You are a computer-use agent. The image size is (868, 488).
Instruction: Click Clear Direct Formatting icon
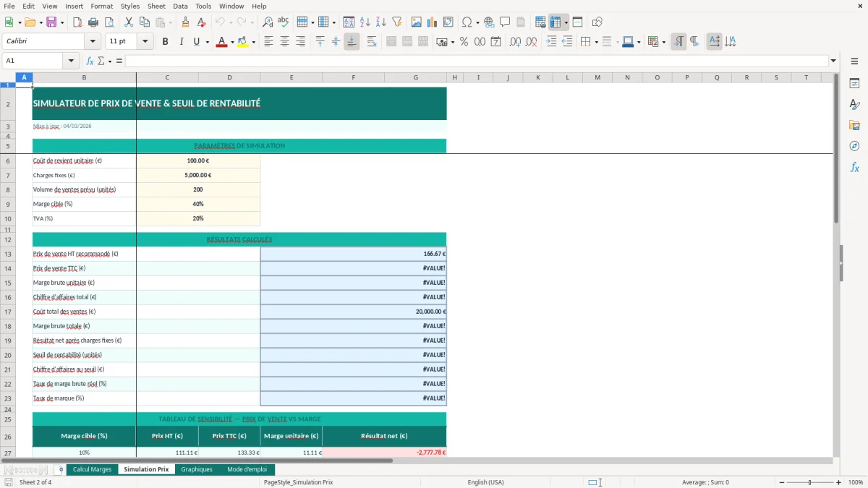click(x=202, y=22)
